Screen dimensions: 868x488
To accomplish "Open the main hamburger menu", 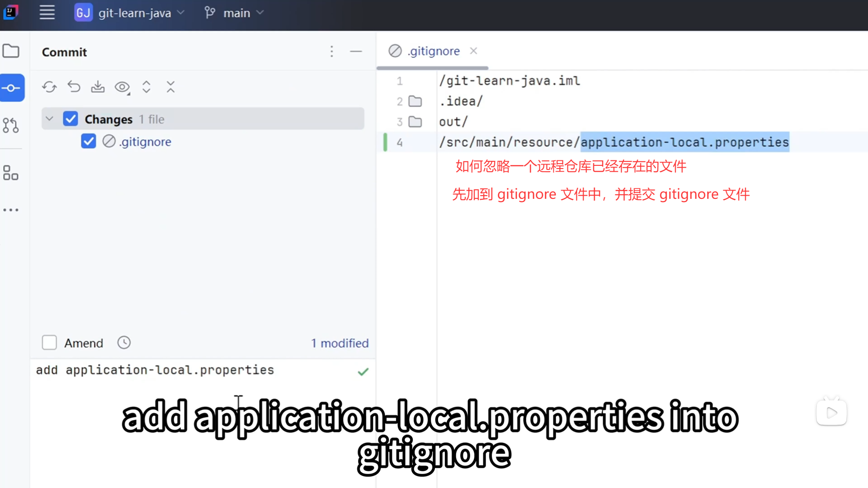I will 47,13.
